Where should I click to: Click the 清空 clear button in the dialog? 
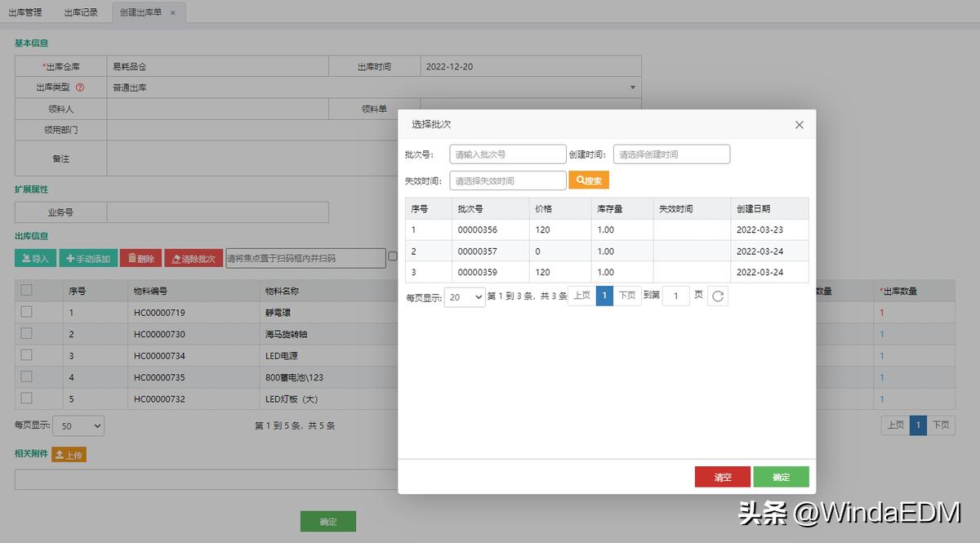pos(723,476)
